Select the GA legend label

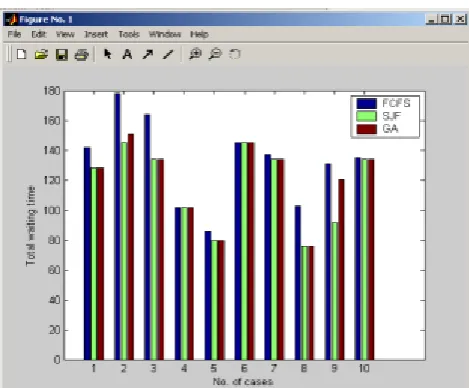tap(390, 129)
